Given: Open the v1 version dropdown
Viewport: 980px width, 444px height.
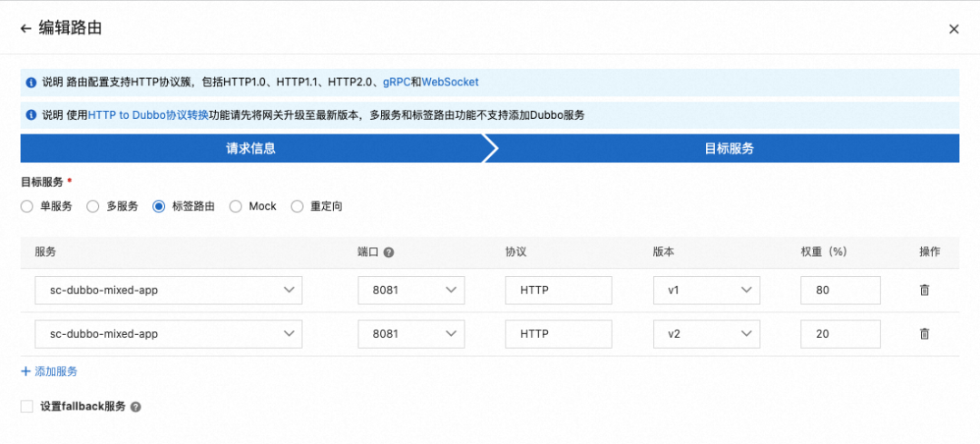Looking at the screenshot, I should (x=707, y=291).
